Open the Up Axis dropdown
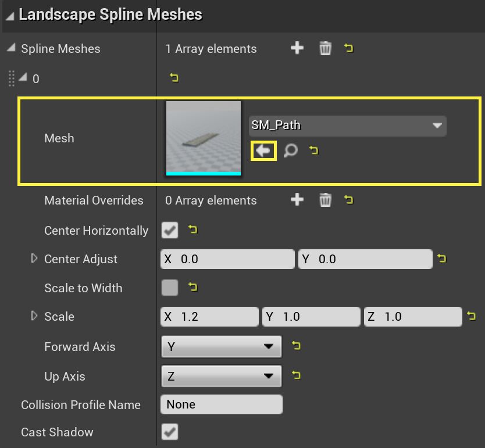485x448 pixels. click(269, 376)
